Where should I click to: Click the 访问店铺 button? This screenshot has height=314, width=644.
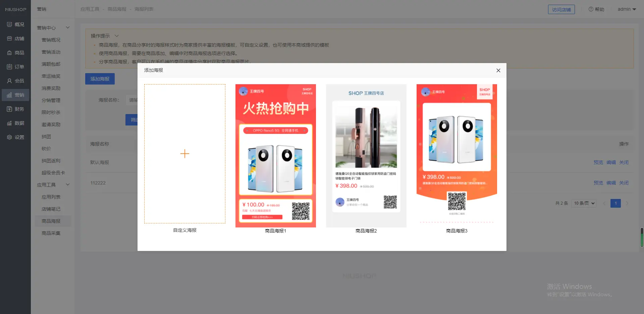coord(561,9)
